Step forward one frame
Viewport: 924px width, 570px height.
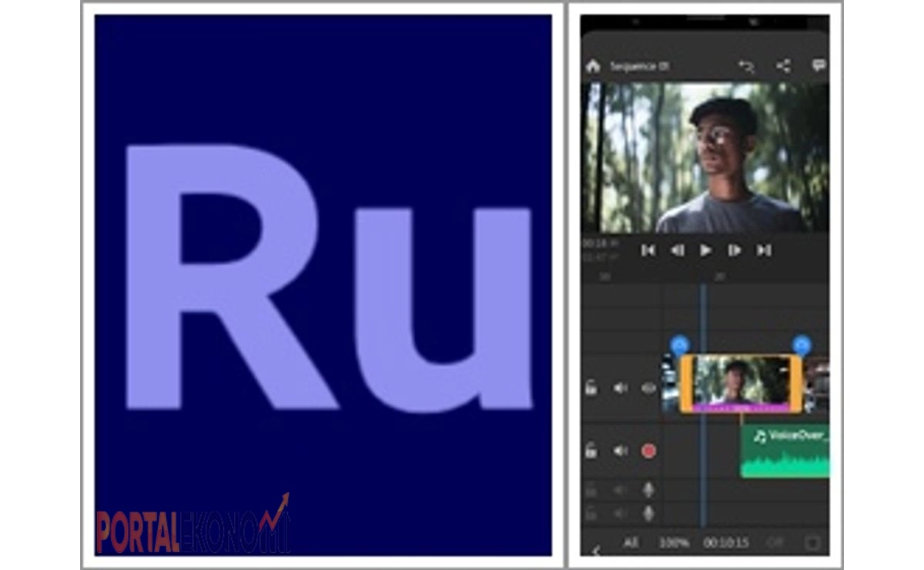735,250
